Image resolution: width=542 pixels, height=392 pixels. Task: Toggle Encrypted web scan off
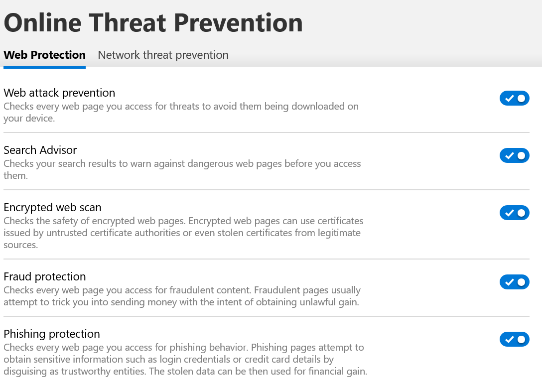(514, 213)
